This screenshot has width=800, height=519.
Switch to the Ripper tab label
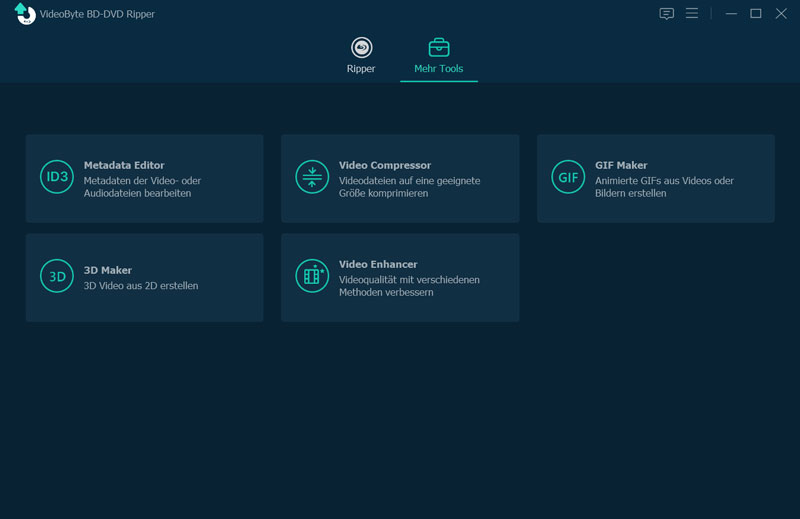pyautogui.click(x=361, y=69)
